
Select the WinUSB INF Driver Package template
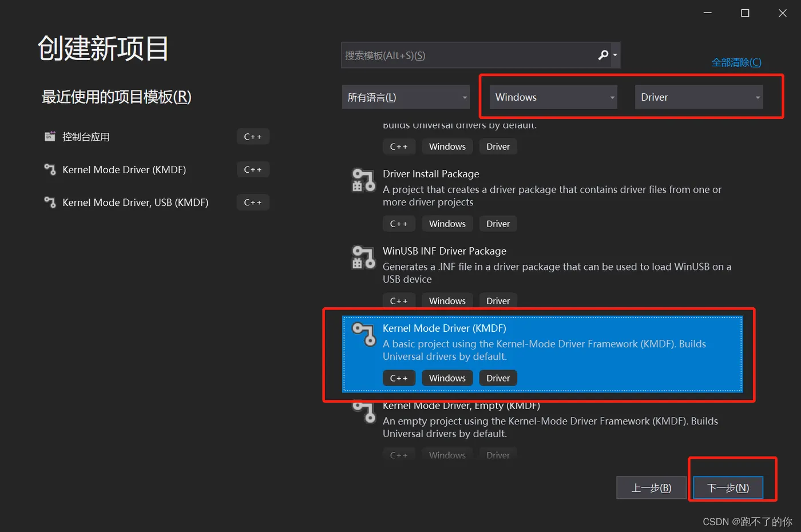pos(445,251)
